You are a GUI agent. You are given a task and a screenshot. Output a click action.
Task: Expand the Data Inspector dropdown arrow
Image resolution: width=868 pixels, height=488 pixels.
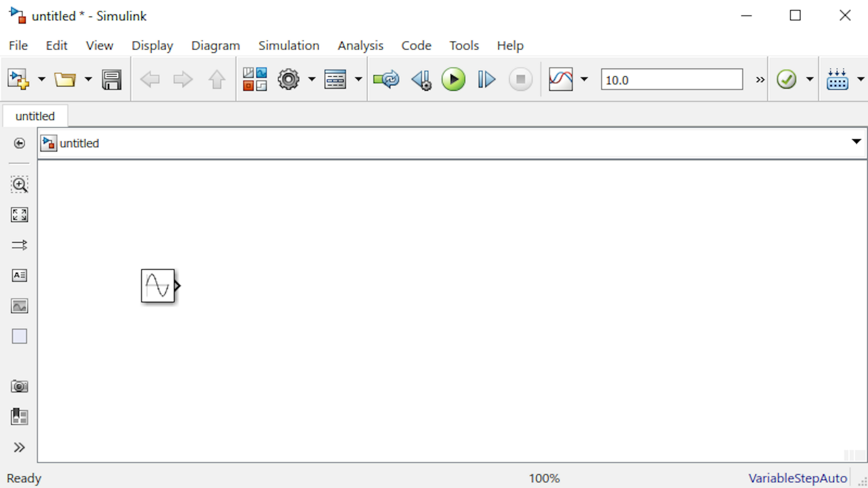point(584,80)
